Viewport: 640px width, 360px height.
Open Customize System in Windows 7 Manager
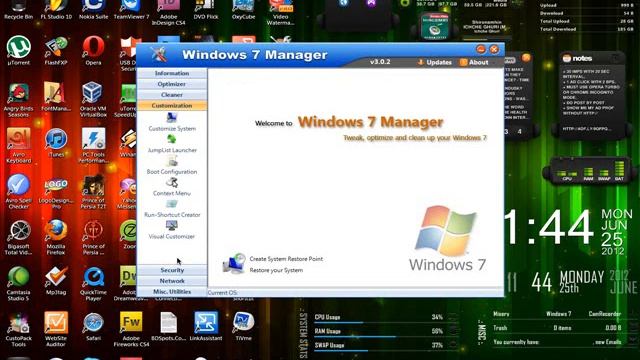coord(172,122)
